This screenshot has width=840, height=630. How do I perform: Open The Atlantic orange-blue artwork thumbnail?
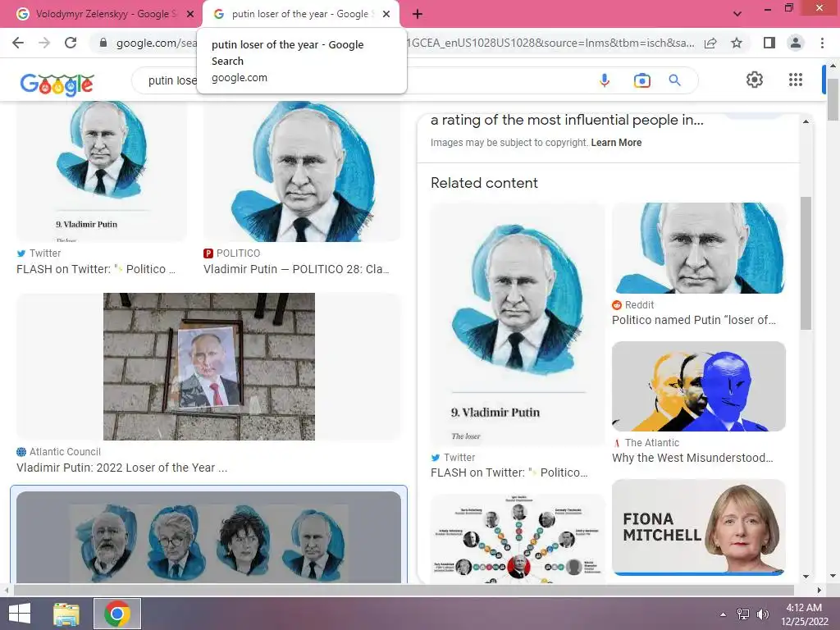[x=699, y=386]
